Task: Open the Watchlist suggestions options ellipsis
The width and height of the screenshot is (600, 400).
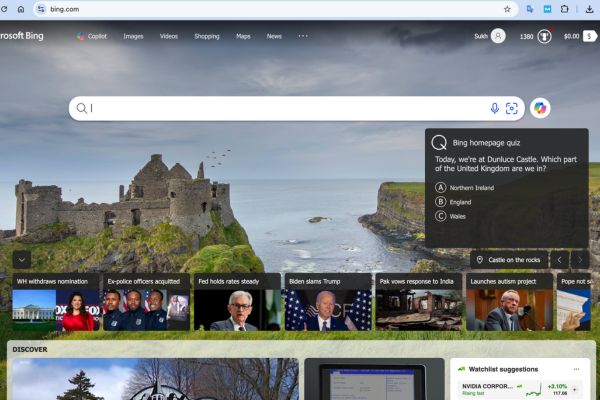Action: [x=576, y=369]
